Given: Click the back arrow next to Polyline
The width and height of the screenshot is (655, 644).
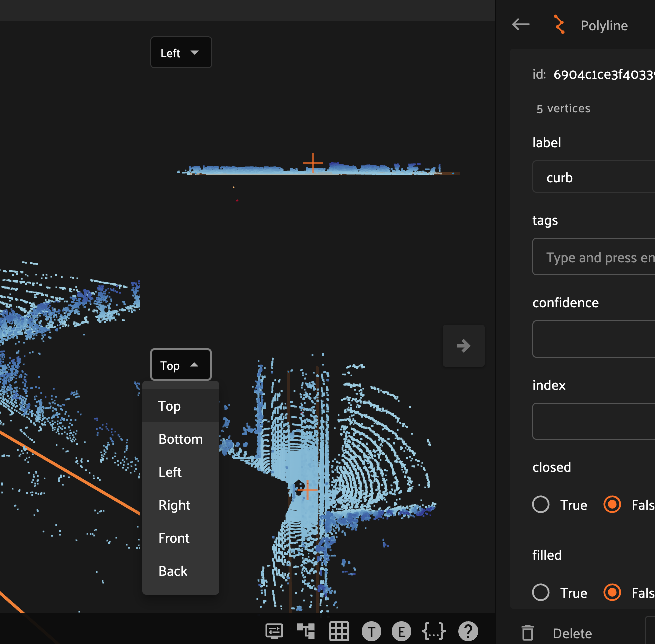Looking at the screenshot, I should click(x=521, y=24).
